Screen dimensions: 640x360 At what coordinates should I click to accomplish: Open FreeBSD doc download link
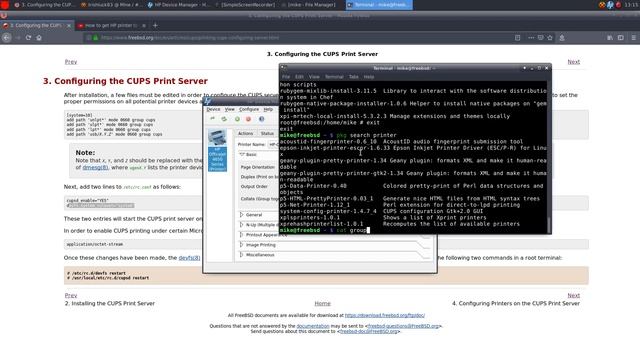384,316
